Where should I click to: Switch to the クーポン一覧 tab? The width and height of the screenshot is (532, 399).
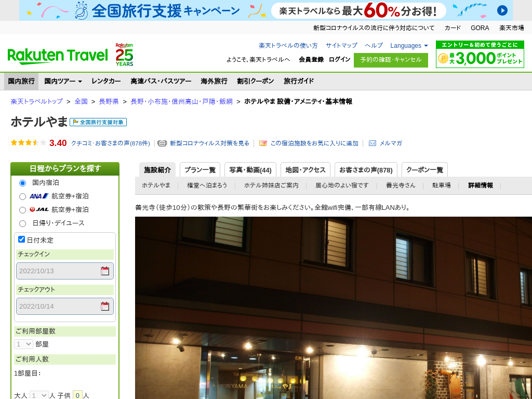[424, 170]
